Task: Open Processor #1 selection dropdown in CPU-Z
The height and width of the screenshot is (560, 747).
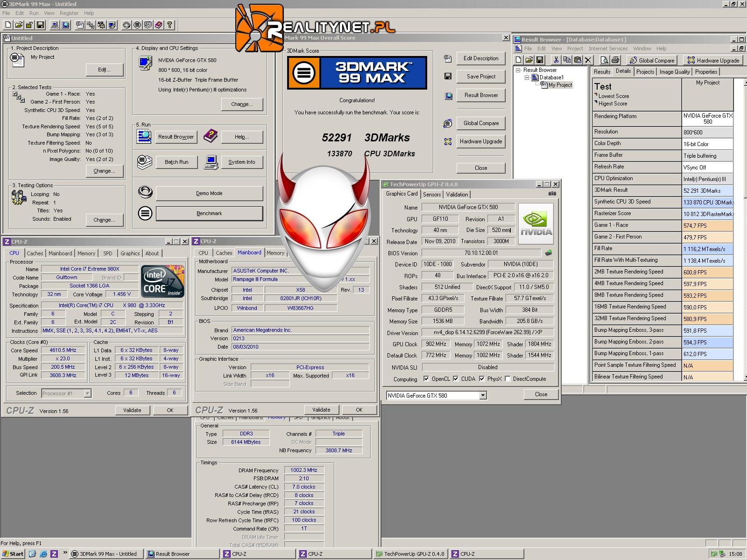Action: (87, 393)
